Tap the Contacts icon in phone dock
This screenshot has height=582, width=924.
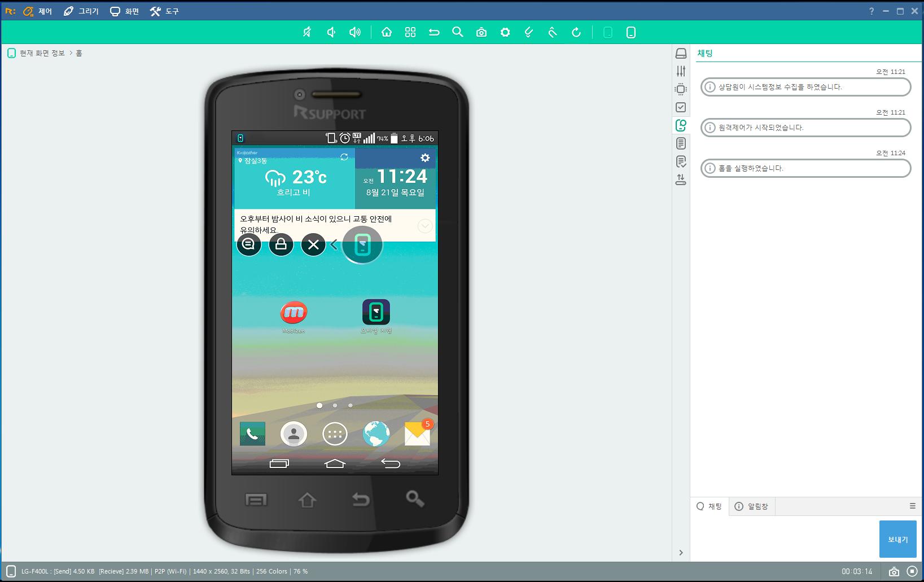tap(294, 434)
